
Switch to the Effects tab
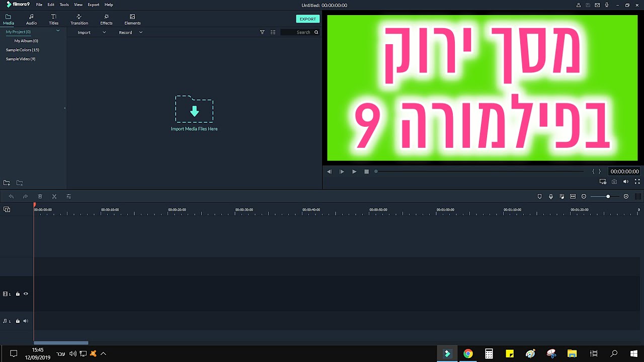click(106, 20)
